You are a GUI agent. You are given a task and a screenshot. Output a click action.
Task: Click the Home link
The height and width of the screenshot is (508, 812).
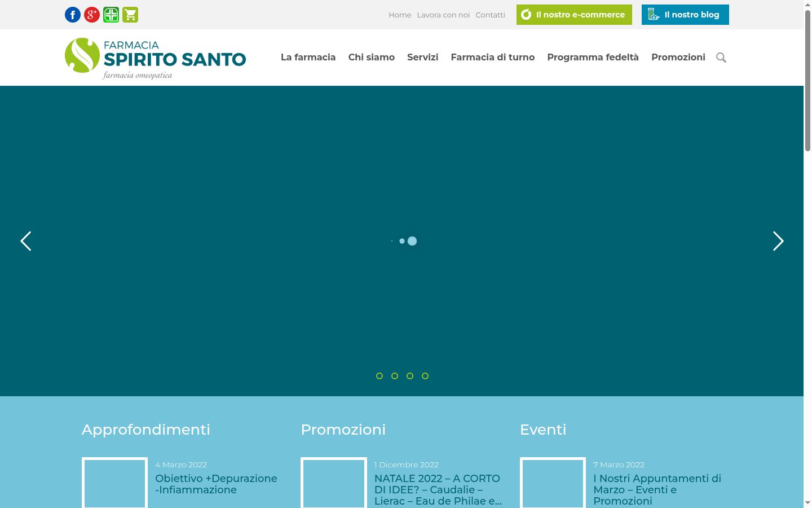(x=400, y=15)
